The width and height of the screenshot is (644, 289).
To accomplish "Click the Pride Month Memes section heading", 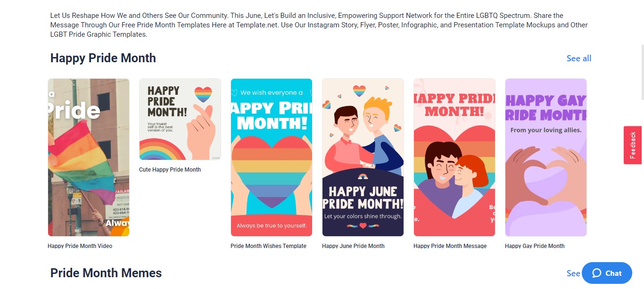I will pyautogui.click(x=106, y=273).
